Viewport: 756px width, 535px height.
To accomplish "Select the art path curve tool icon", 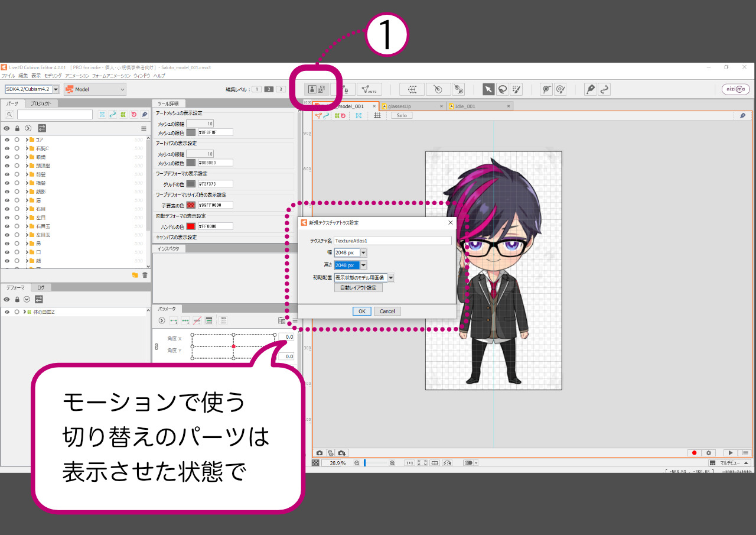I will pyautogui.click(x=604, y=89).
